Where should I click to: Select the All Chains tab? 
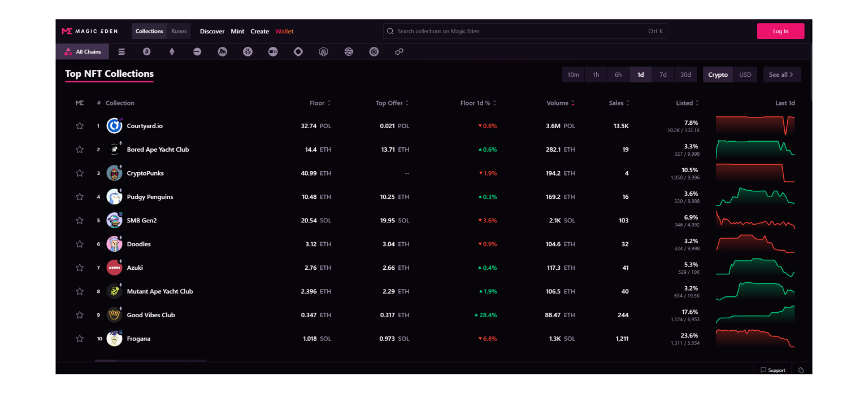click(x=83, y=52)
